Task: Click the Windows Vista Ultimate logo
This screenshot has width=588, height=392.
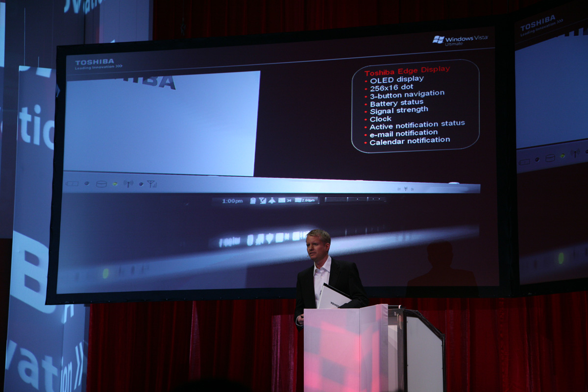Action: coord(460,40)
